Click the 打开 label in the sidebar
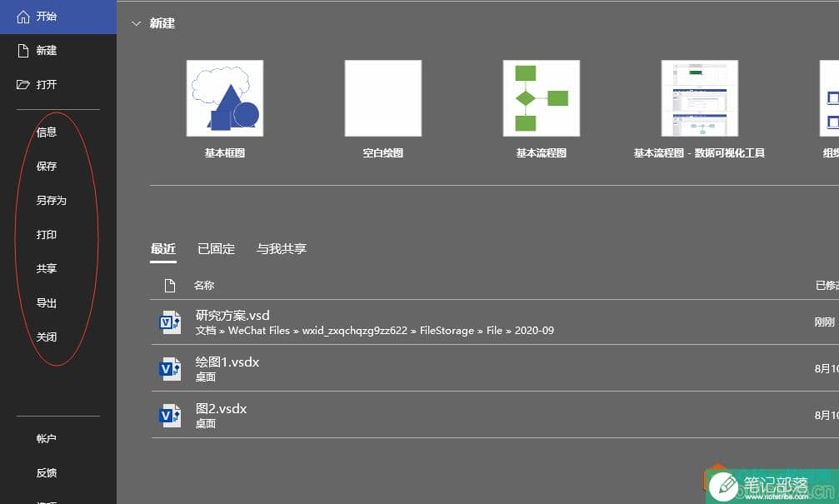 click(47, 84)
